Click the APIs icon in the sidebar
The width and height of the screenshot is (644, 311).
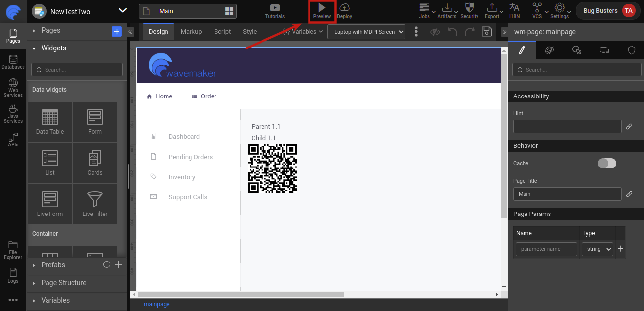point(13,141)
